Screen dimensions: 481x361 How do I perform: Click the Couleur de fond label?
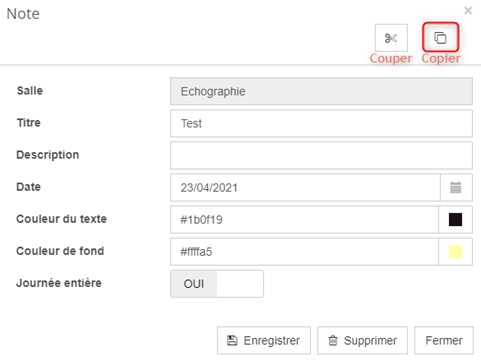60,251
